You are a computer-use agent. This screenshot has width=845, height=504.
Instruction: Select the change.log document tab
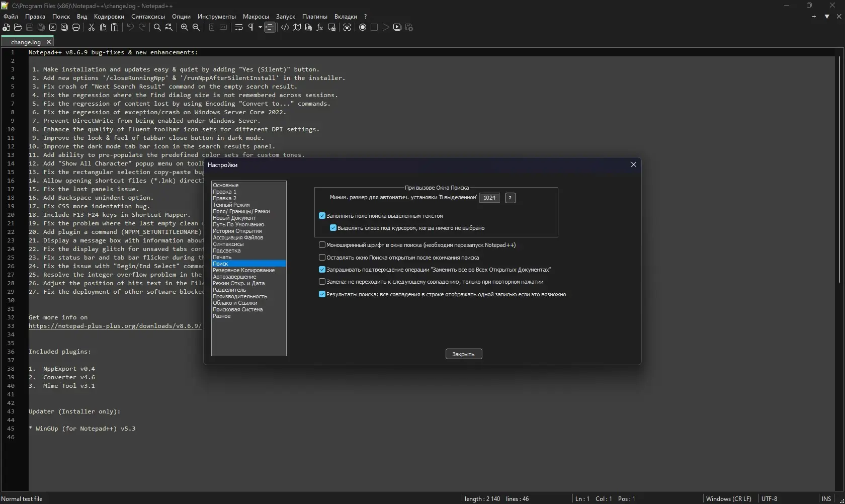click(x=26, y=42)
